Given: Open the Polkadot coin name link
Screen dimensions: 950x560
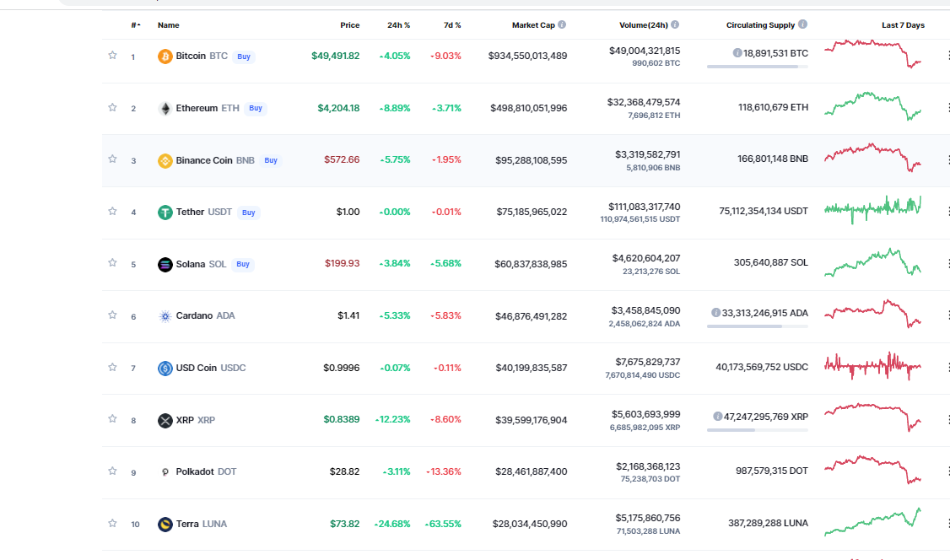Looking at the screenshot, I should (195, 471).
